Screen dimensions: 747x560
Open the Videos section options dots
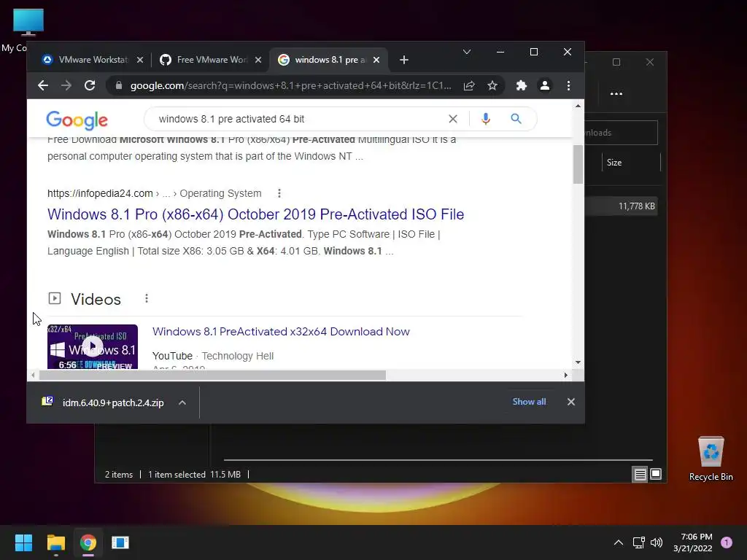pos(147,298)
